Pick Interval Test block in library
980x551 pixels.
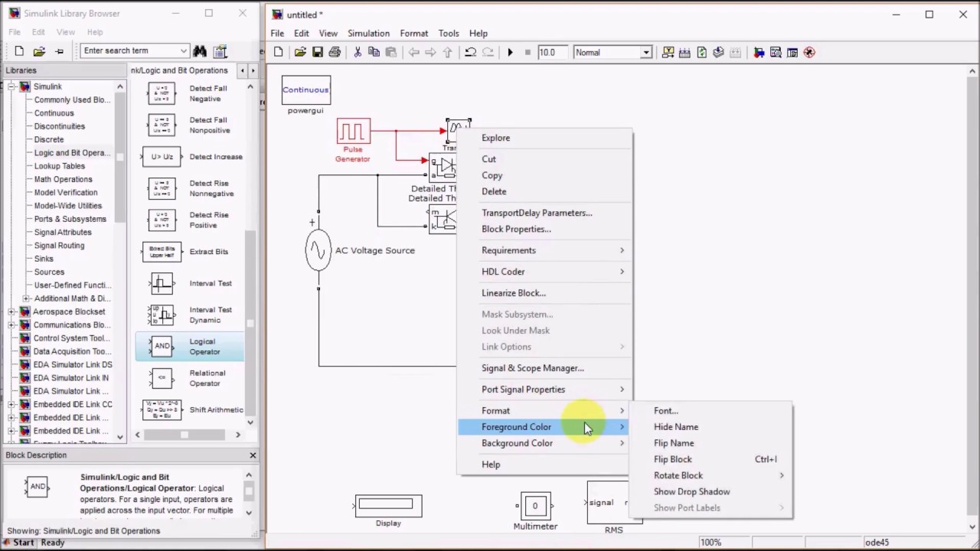click(x=192, y=283)
